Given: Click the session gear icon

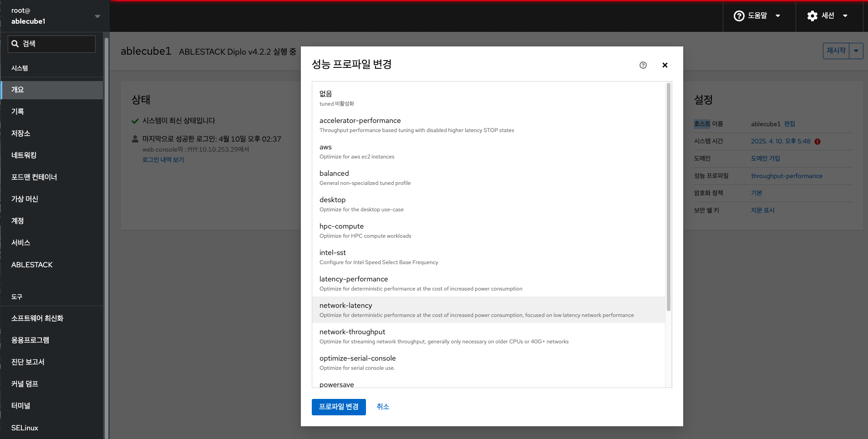Looking at the screenshot, I should [812, 16].
